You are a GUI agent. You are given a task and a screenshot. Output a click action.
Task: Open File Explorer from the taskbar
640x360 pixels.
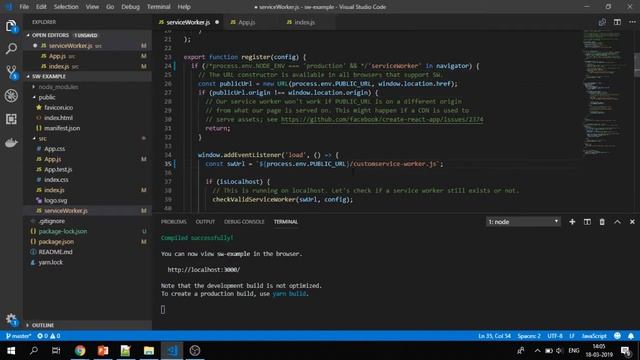(x=149, y=350)
